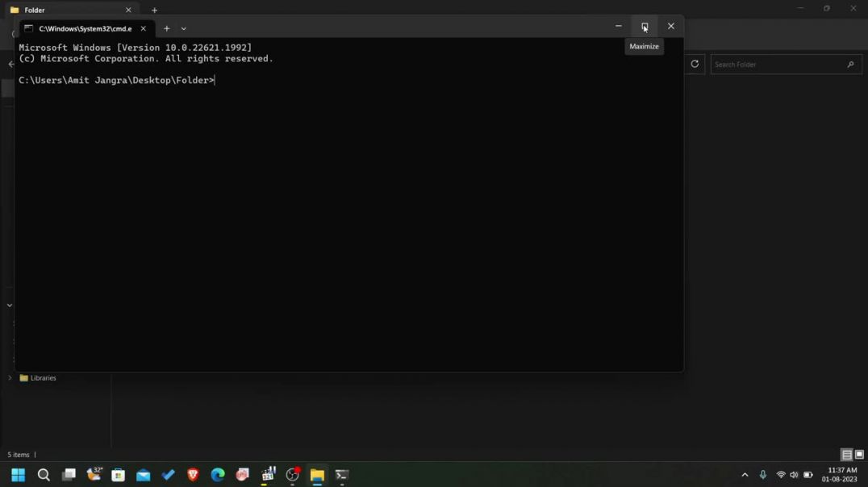The height and width of the screenshot is (487, 868).
Task: Open Wi-Fi network settings tray icon
Action: (x=781, y=475)
